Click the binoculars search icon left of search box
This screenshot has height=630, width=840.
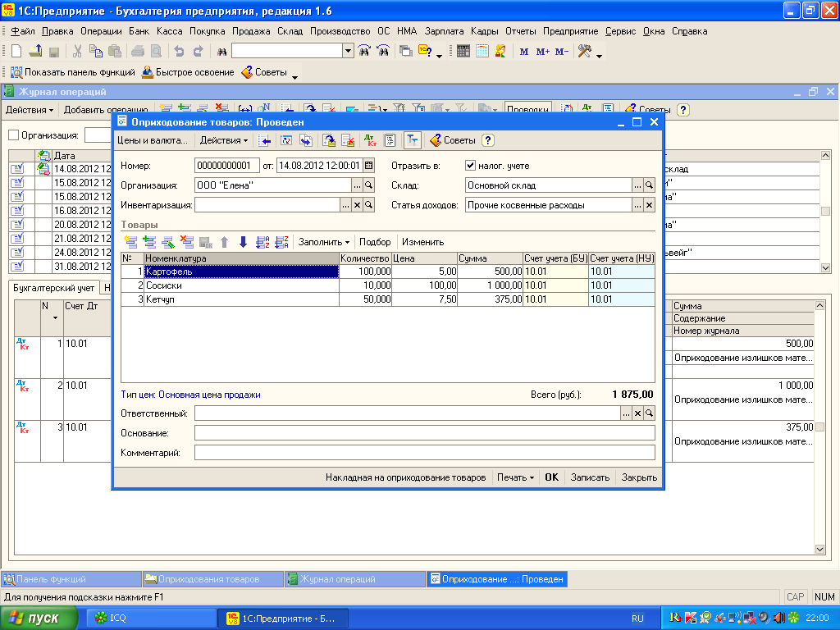click(x=221, y=52)
